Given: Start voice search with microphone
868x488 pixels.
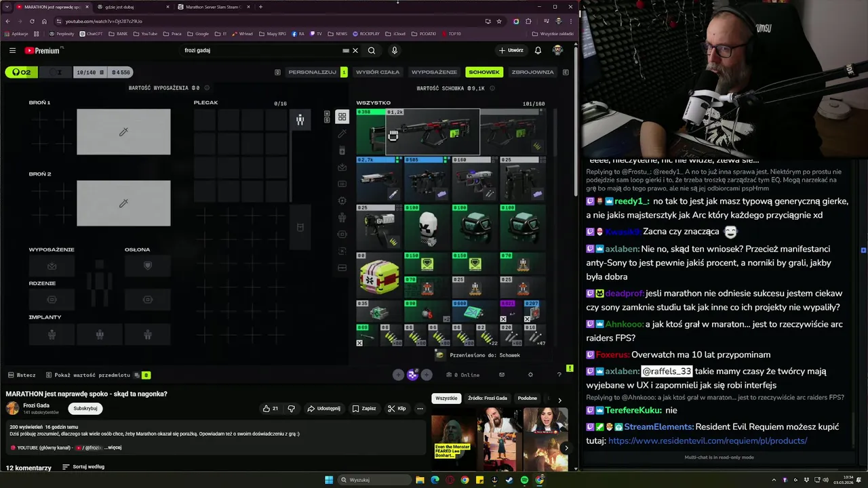Looking at the screenshot, I should coord(394,50).
